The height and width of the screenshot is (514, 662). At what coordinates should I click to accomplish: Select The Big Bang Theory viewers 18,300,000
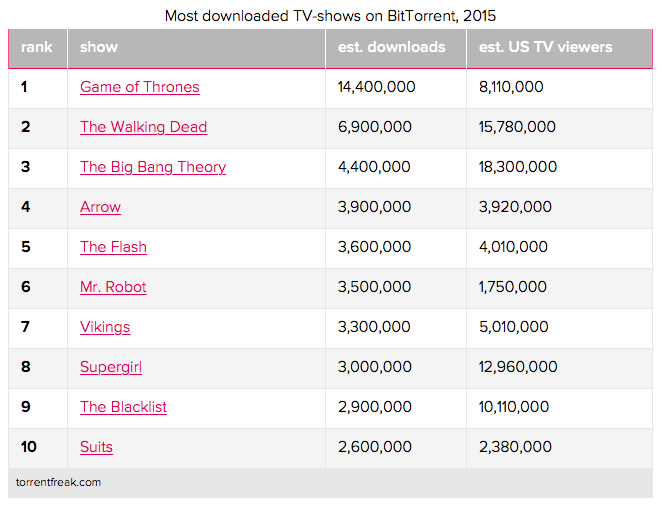[518, 167]
